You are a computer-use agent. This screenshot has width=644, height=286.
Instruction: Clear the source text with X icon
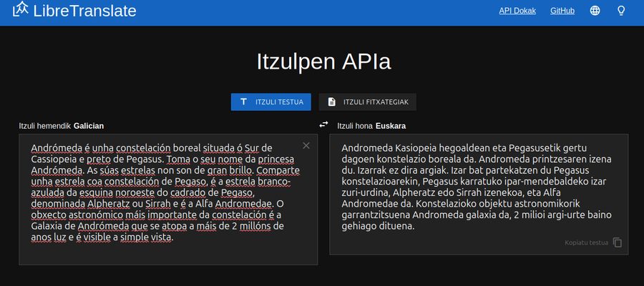306,145
